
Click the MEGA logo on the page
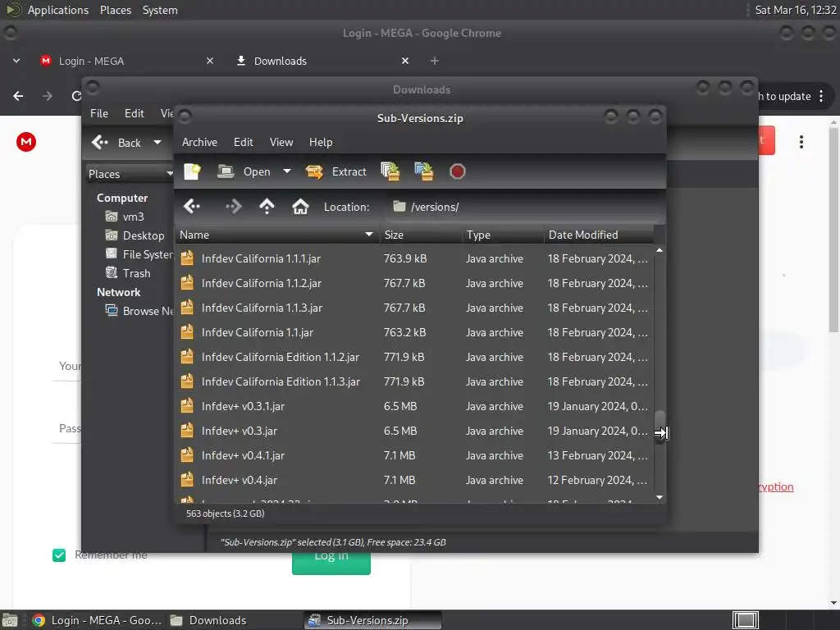tap(26, 142)
